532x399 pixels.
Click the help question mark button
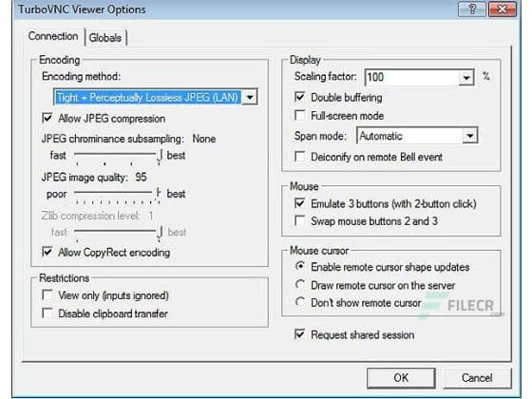(x=472, y=9)
